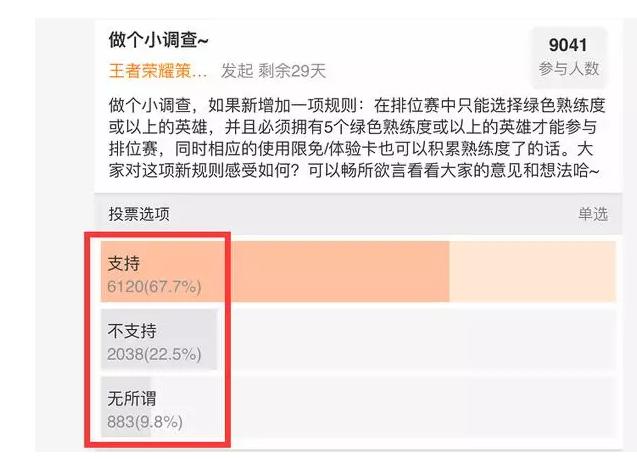Click the white empty area of 不支持 row
Screen dimensions: 637x459
tap(420, 340)
